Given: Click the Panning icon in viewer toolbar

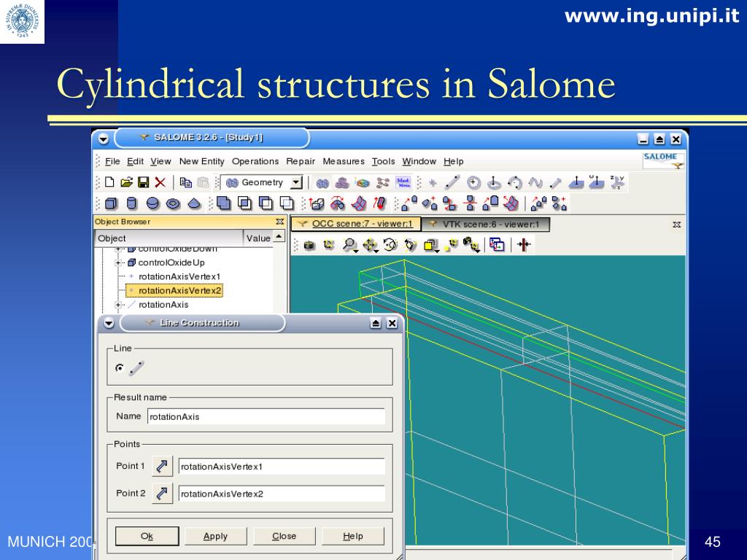Looking at the screenshot, I should click(x=370, y=245).
